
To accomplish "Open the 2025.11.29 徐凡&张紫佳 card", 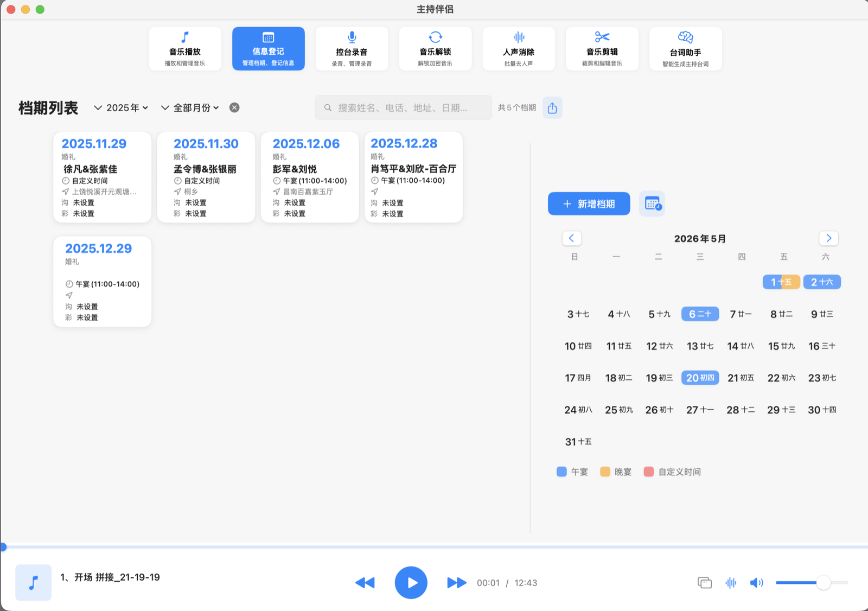I will pyautogui.click(x=103, y=177).
